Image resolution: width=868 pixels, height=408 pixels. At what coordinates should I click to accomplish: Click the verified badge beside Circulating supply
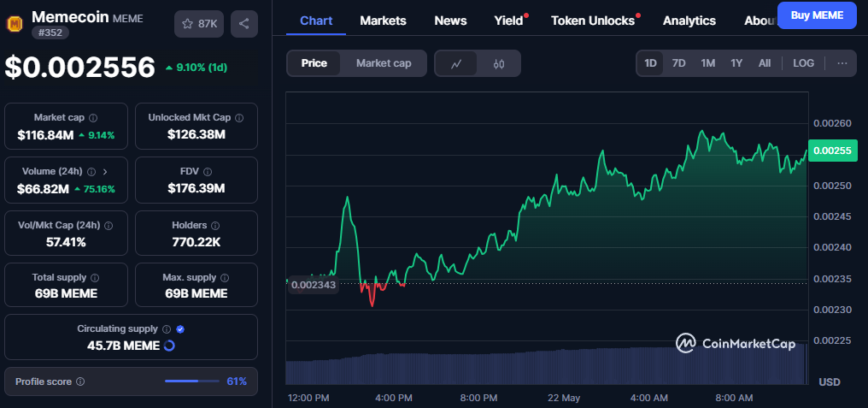[x=180, y=329]
